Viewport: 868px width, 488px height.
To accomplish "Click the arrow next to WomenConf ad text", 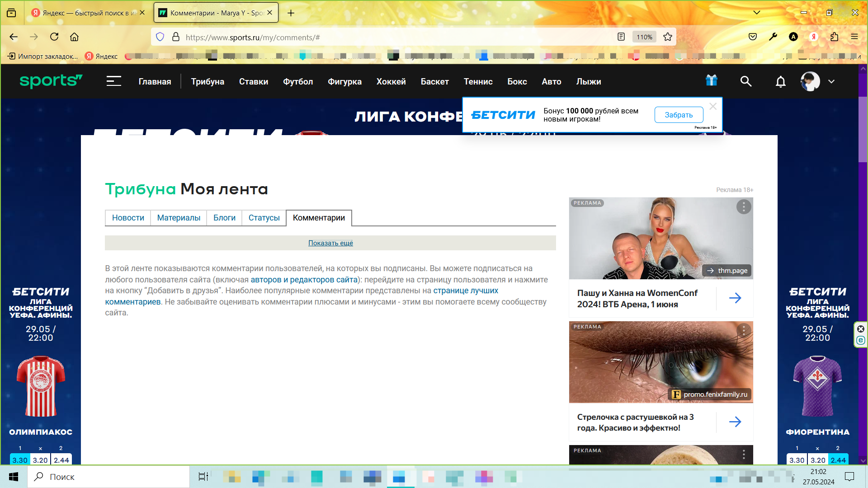I will 735,298.
